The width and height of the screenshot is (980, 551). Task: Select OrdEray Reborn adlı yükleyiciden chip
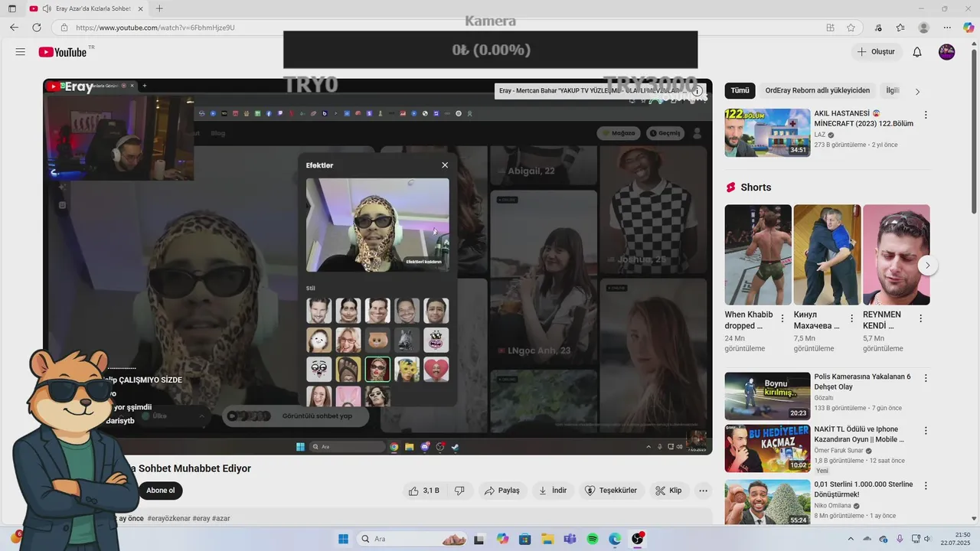(817, 90)
